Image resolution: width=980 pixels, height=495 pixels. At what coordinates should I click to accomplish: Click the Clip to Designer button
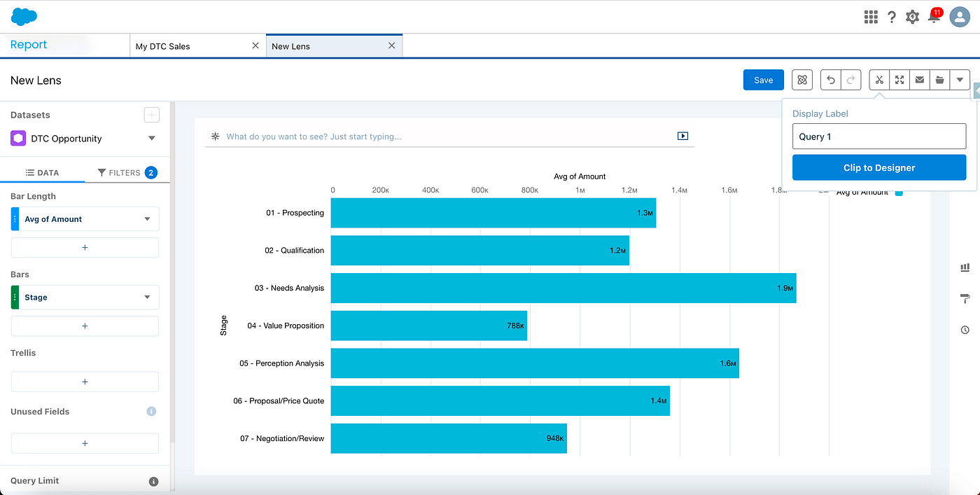(879, 168)
